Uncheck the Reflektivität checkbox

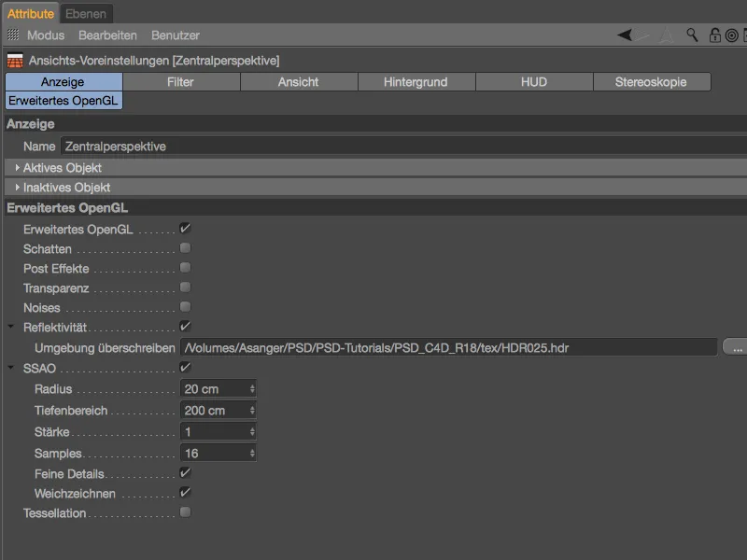click(185, 326)
